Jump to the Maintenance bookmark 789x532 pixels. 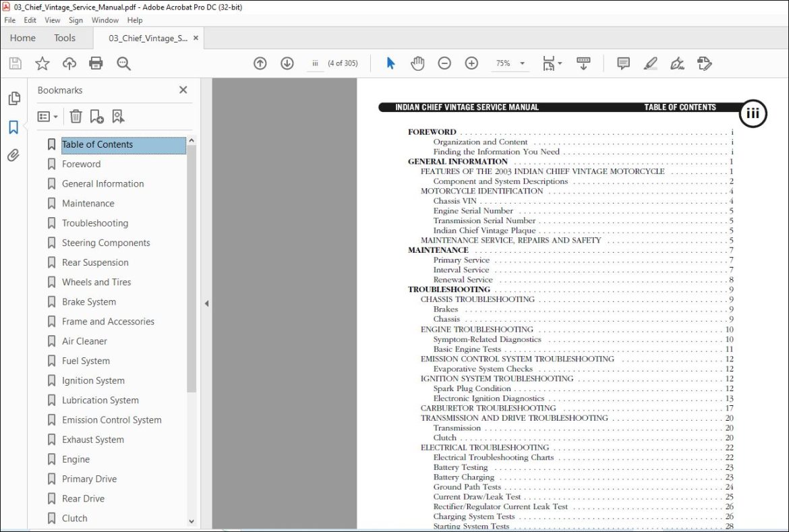click(88, 204)
